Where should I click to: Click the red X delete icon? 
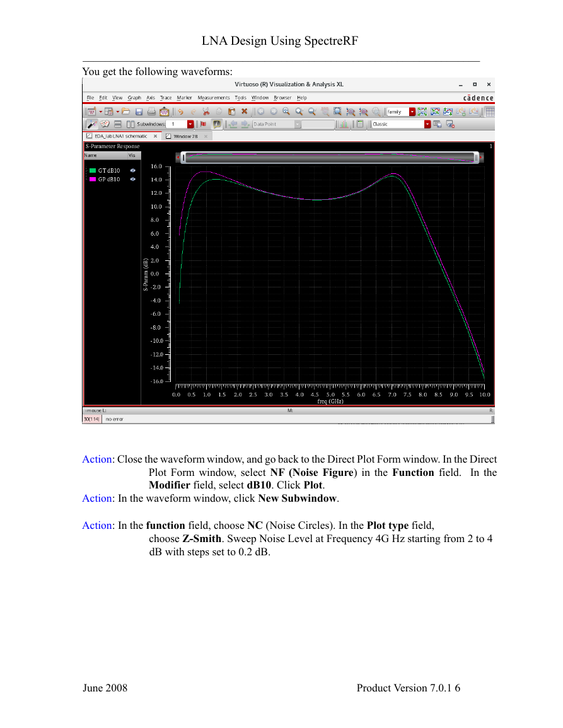(x=245, y=112)
